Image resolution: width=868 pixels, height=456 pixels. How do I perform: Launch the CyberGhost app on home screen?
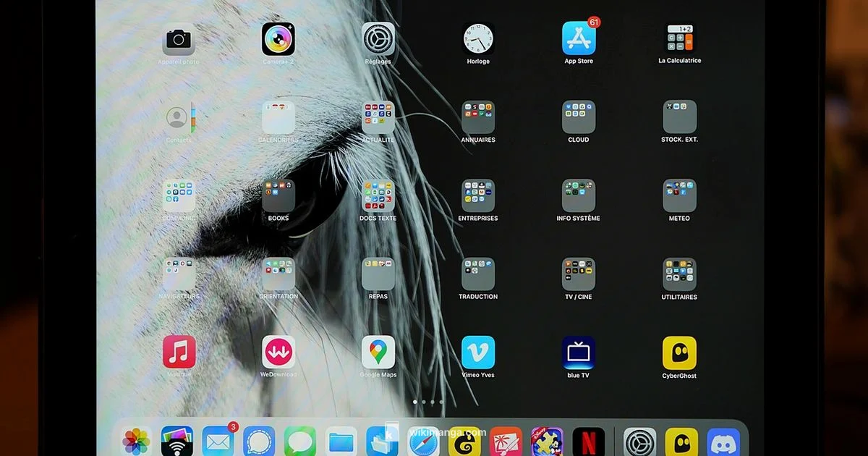click(679, 352)
